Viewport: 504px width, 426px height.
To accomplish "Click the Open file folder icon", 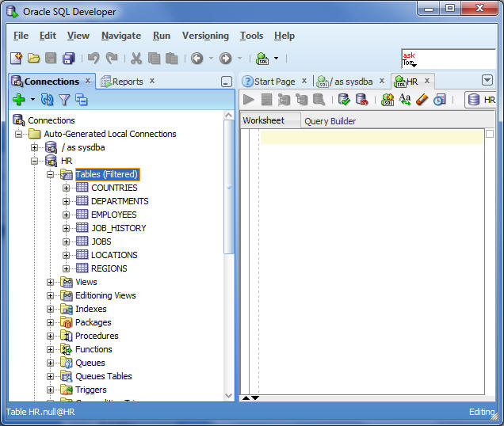I will click(33, 58).
